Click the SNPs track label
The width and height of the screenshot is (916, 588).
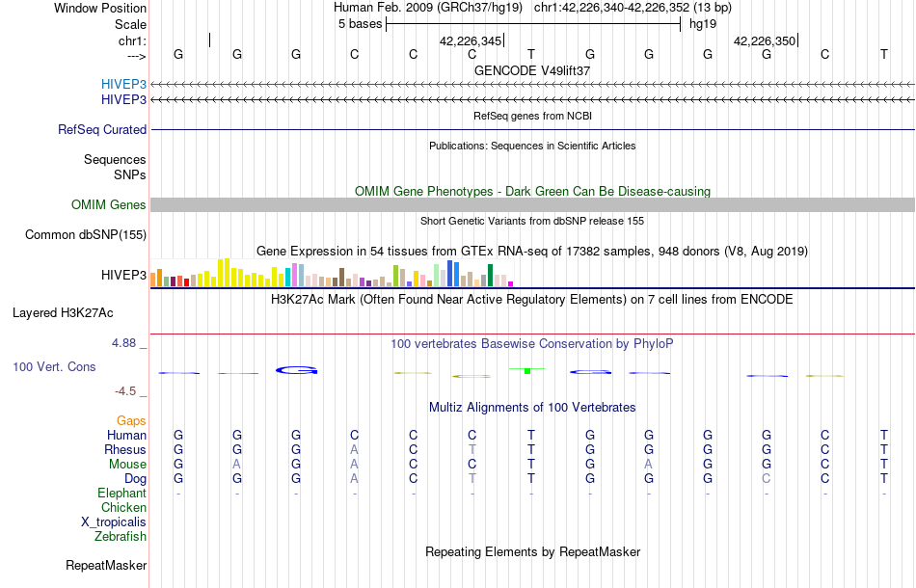click(130, 175)
